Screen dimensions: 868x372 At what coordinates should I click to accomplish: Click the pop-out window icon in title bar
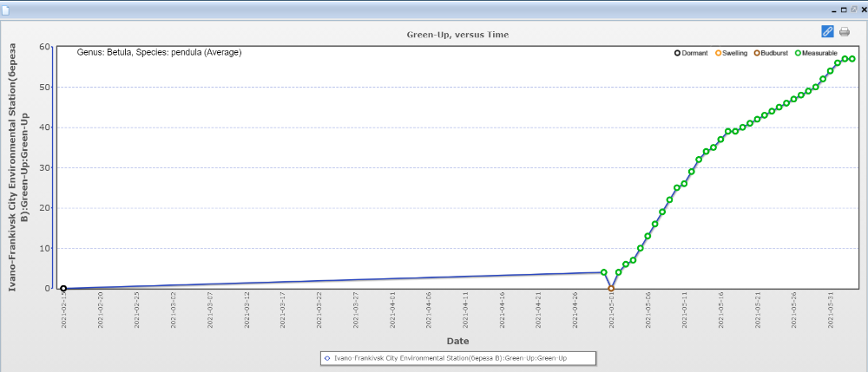853,8
